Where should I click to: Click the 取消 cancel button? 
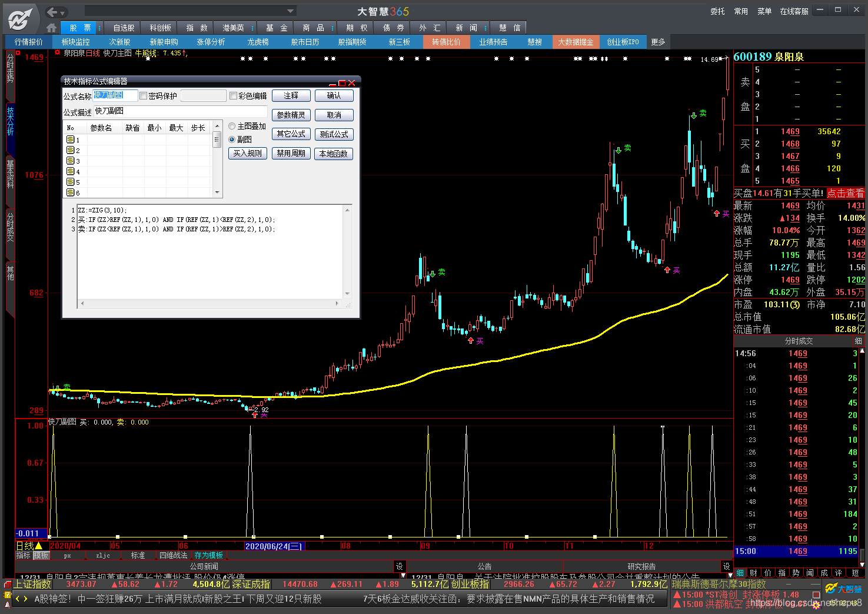pyautogui.click(x=334, y=115)
